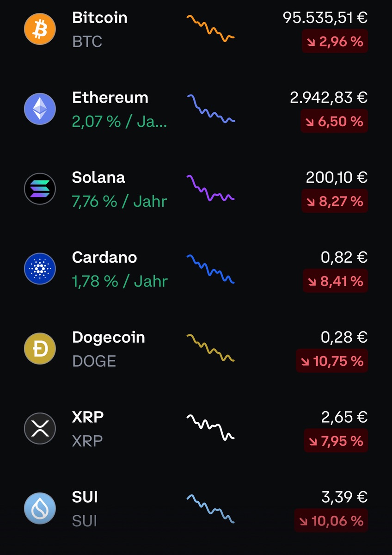The width and height of the screenshot is (392, 555).
Task: Tap the Ethereum price 2.942,83 €
Action: coord(329,98)
